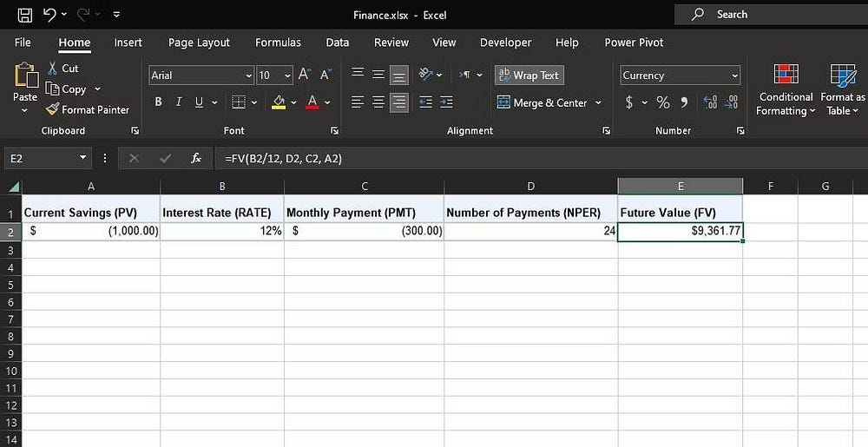
Task: Toggle Wrap Text on
Action: pyautogui.click(x=529, y=76)
